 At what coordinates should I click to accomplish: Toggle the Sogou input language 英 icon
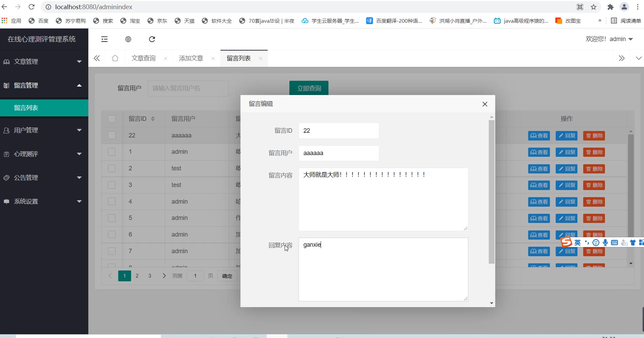click(x=577, y=242)
